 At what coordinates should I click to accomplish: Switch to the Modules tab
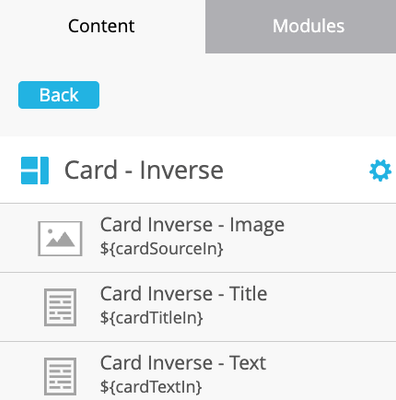(301, 26)
